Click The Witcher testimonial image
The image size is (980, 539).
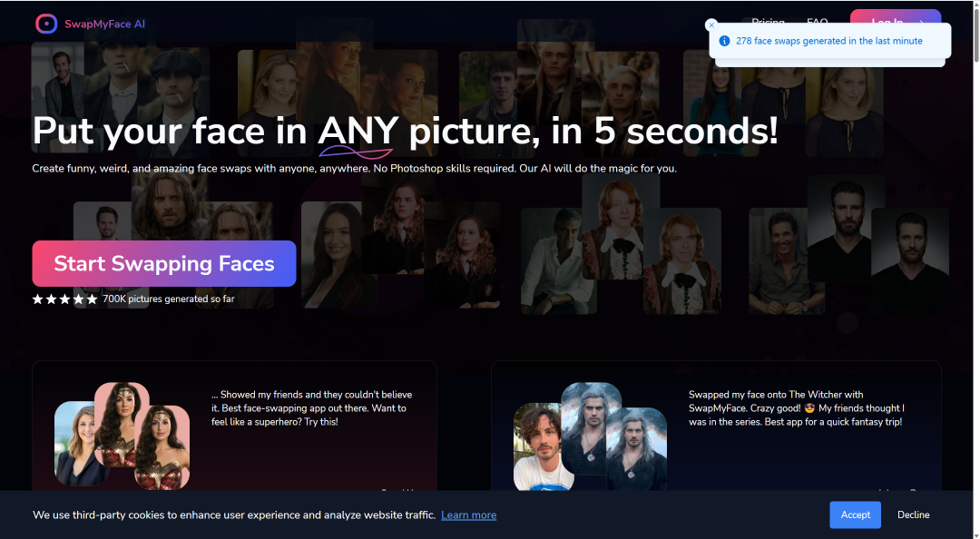pos(590,436)
